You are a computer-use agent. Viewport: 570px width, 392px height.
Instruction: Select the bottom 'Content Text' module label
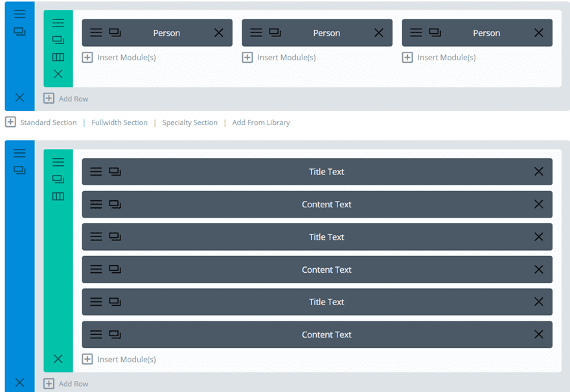pyautogui.click(x=326, y=334)
